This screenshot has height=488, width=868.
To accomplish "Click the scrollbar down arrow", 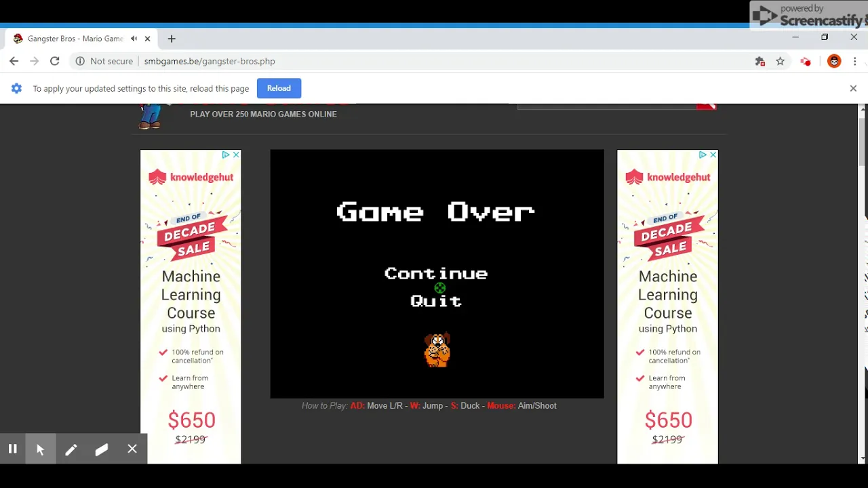I will [x=863, y=459].
